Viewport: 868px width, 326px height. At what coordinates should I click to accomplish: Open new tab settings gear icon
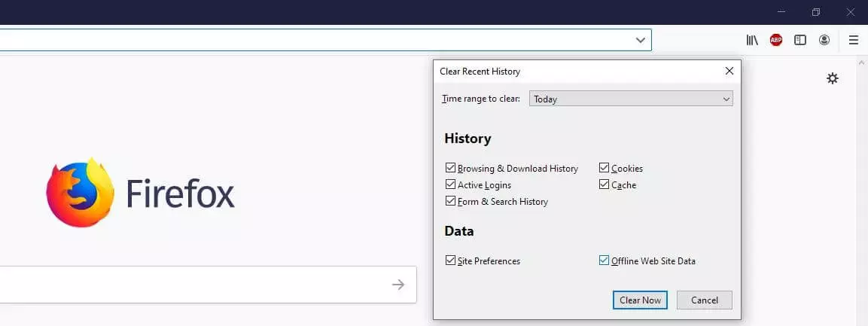coord(833,78)
